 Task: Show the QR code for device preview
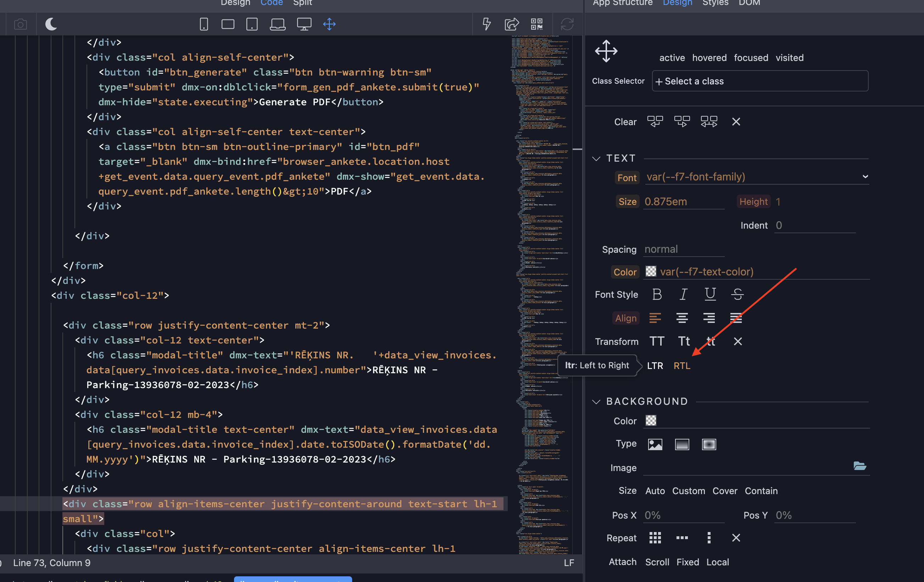click(x=536, y=24)
